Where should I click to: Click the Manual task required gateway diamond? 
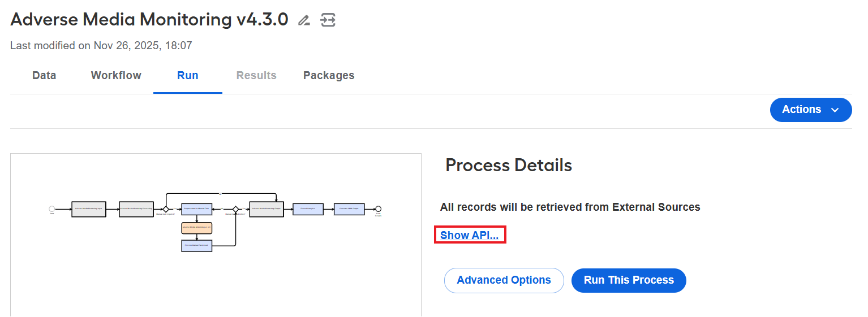[x=166, y=209]
